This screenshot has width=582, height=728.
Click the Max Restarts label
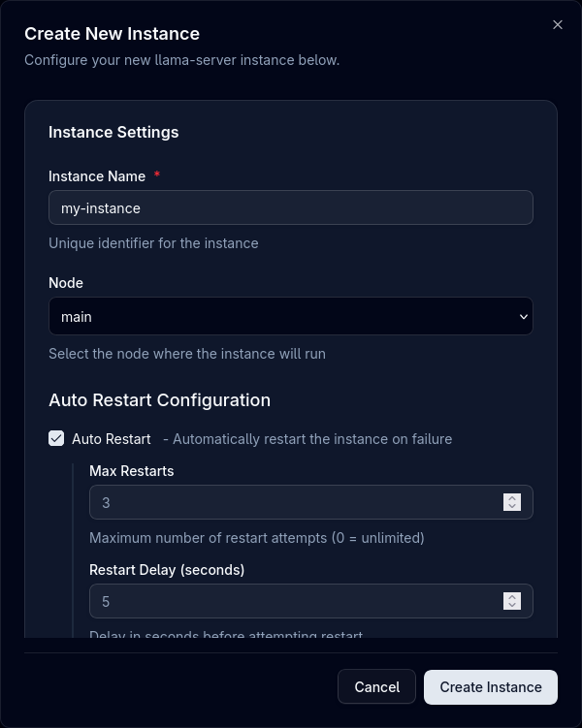pyautogui.click(x=132, y=471)
